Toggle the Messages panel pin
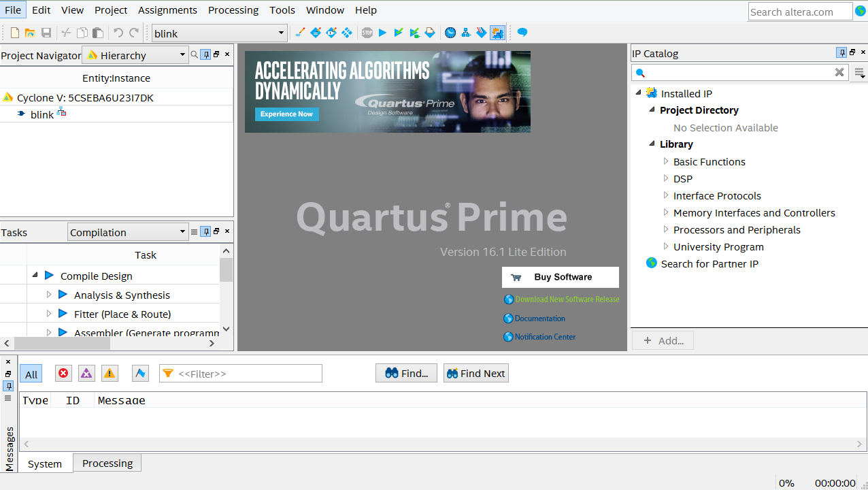The width and height of the screenshot is (868, 490). click(x=8, y=386)
